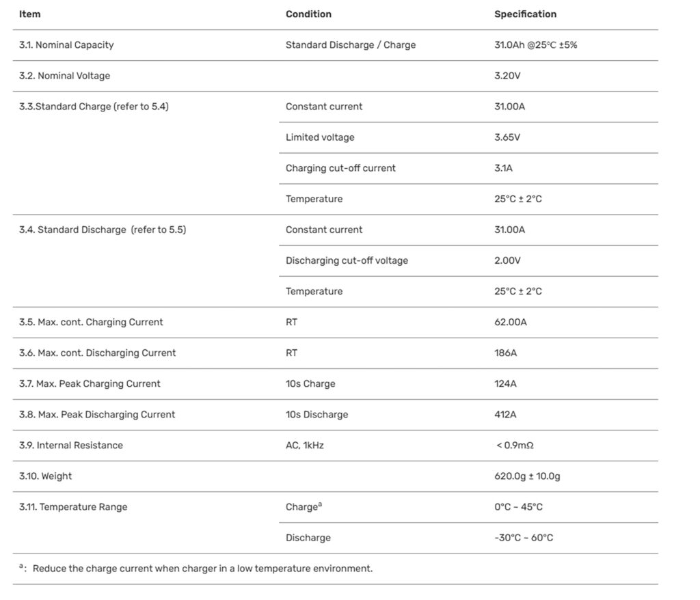
Task: Click "3.3.Standard Charge (refer to 5.4)" text
Action: 94,107
